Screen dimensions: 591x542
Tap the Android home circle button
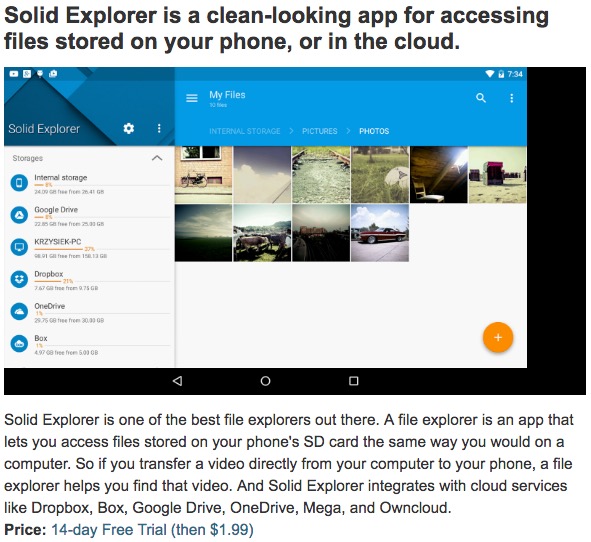click(x=265, y=381)
